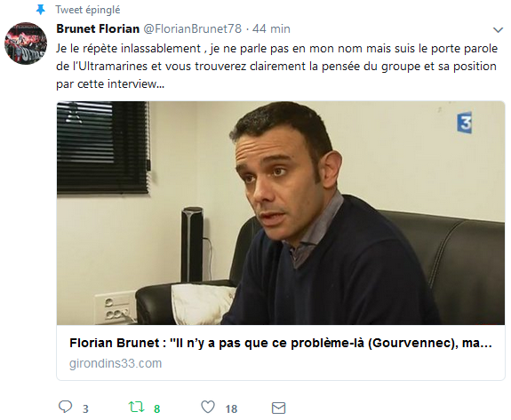
Task: Open the interview preview image
Action: [x=281, y=213]
